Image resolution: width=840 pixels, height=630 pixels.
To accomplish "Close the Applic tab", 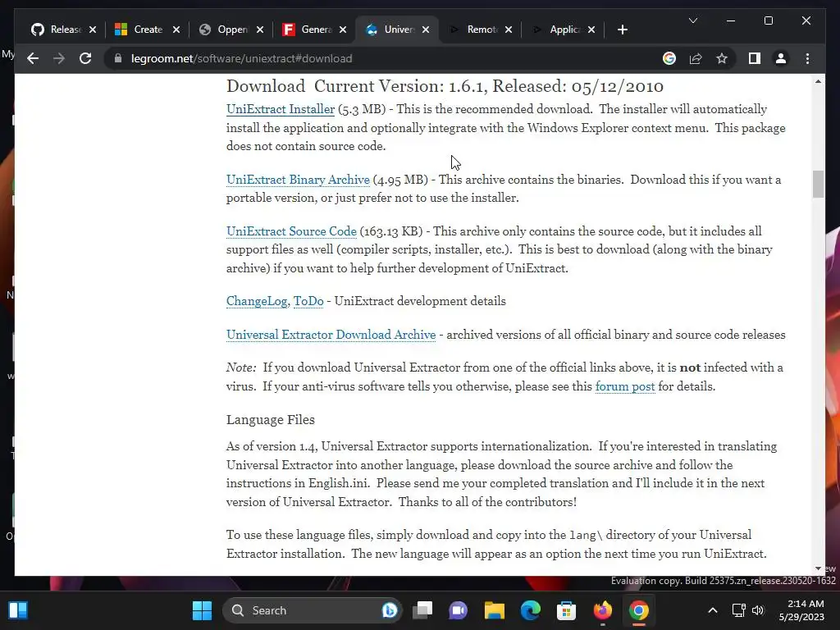I will (591, 30).
